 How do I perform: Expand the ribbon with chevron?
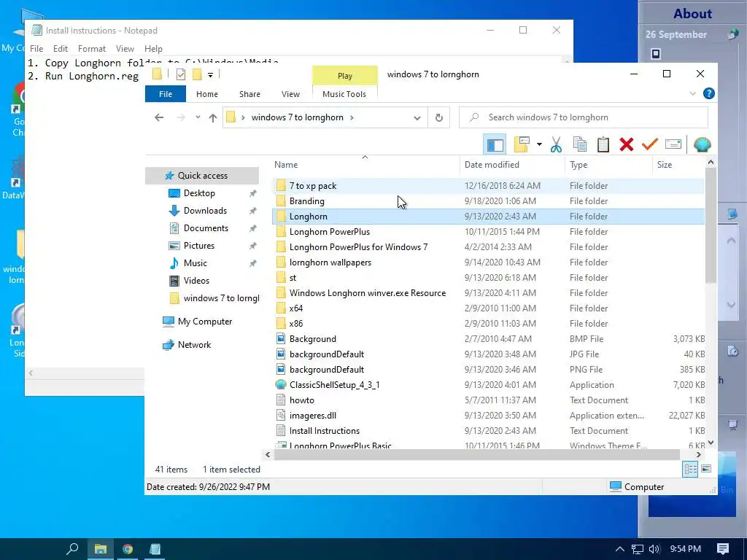coord(693,94)
